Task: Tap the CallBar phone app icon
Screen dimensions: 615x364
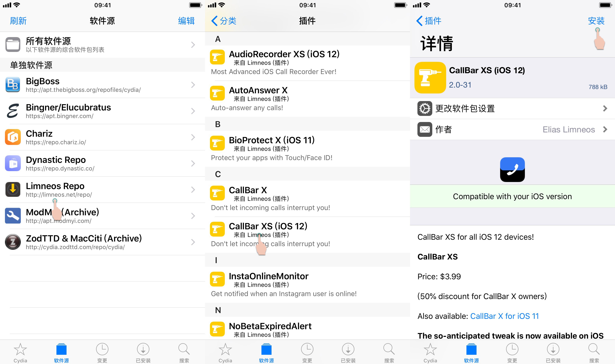Action: point(512,169)
